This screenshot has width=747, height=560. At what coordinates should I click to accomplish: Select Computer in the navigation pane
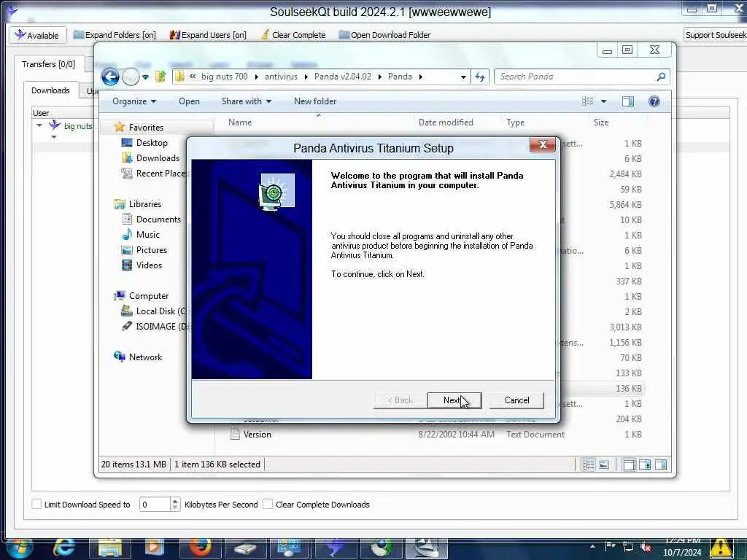[149, 296]
